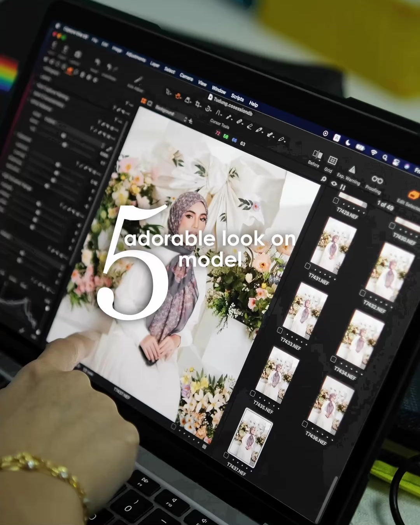420x525 pixels.
Task: Open the orange active tool tab
Action: (70, 71)
